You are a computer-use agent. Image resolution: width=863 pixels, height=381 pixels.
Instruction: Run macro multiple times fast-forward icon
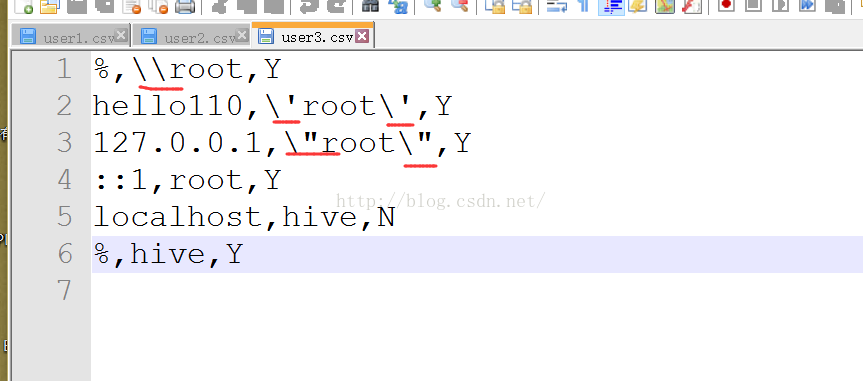pos(807,6)
